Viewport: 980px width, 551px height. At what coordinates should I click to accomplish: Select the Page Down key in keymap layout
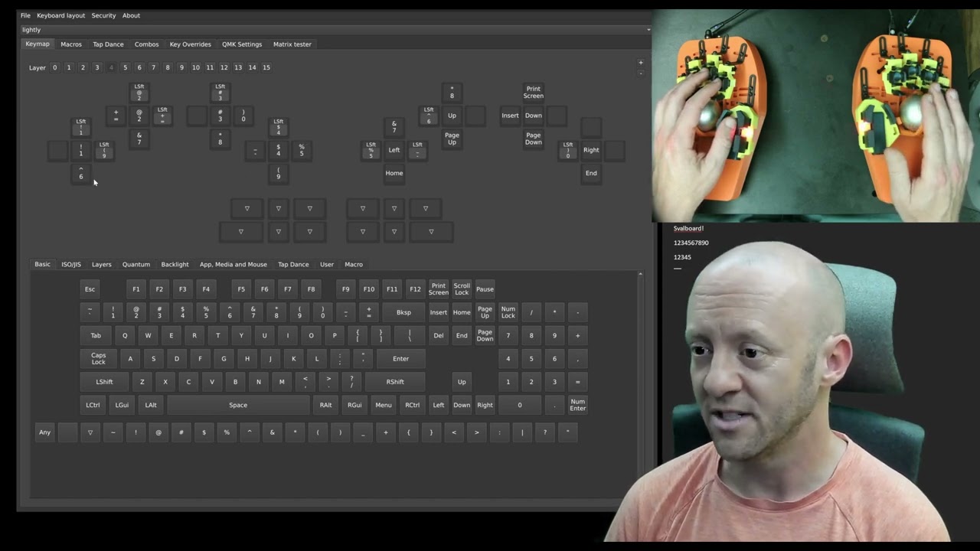tap(534, 139)
